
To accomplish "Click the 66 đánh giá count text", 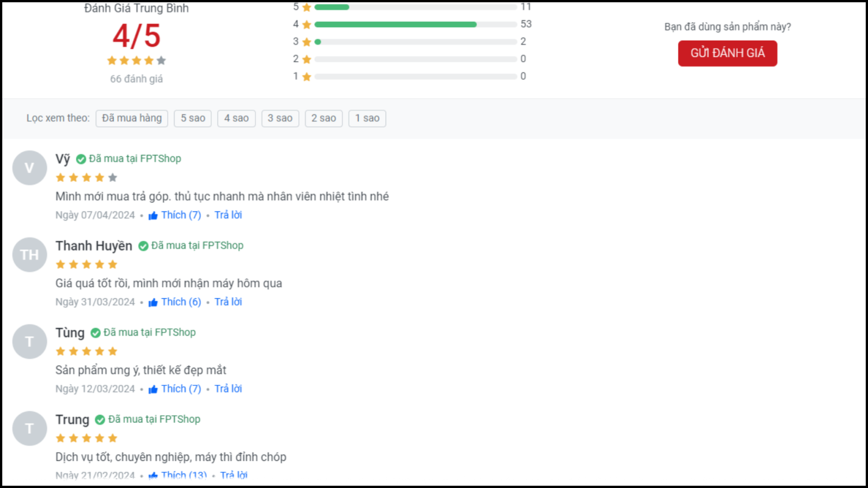I will pyautogui.click(x=136, y=79).
